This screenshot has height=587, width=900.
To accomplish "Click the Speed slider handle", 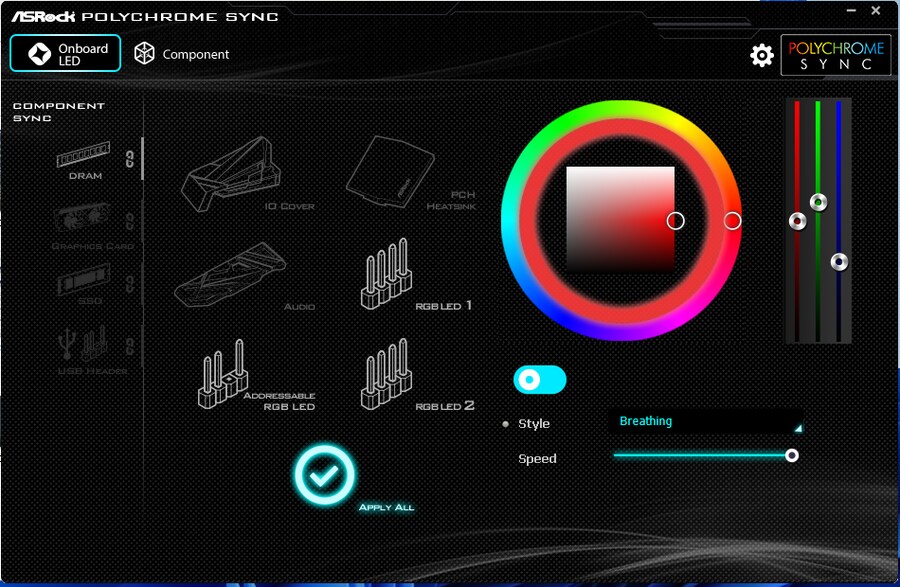I will point(791,455).
